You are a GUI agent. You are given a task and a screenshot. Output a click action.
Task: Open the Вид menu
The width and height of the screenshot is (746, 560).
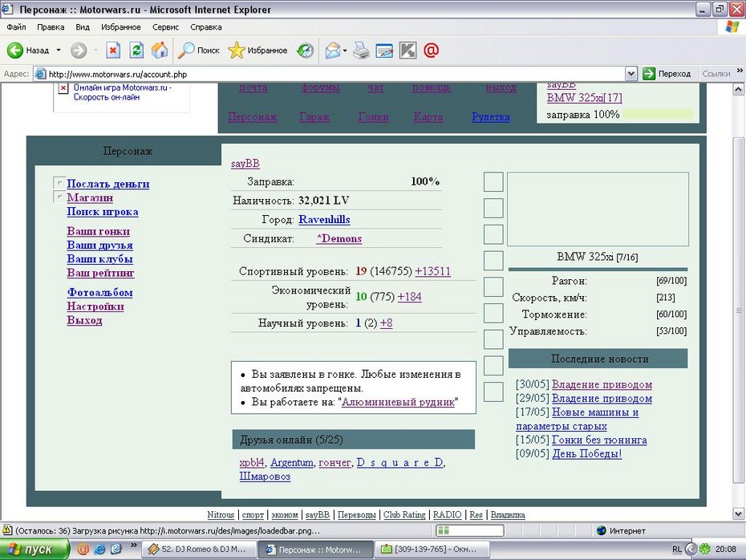83,27
